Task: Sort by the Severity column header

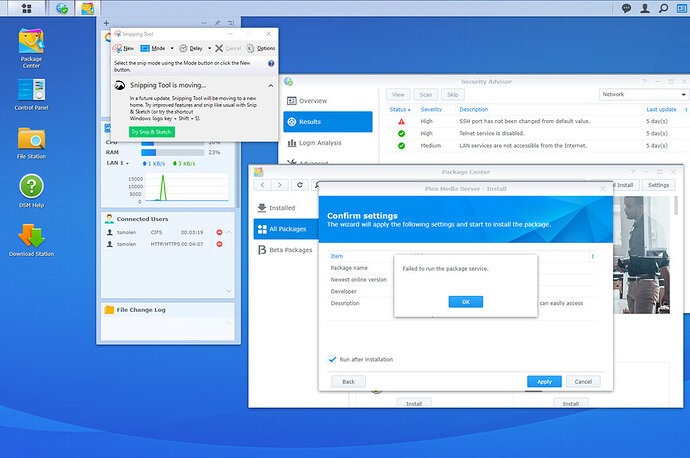Action: point(431,110)
